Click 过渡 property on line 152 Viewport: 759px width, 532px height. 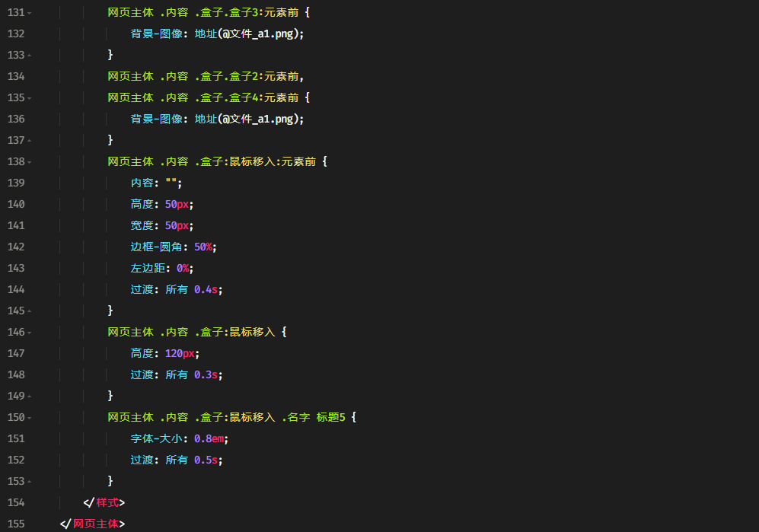pos(142,460)
